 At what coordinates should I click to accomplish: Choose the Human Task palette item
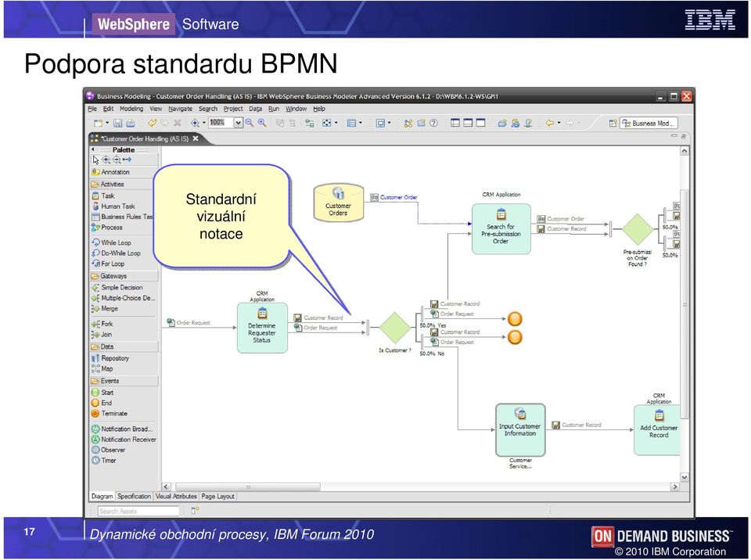(113, 206)
